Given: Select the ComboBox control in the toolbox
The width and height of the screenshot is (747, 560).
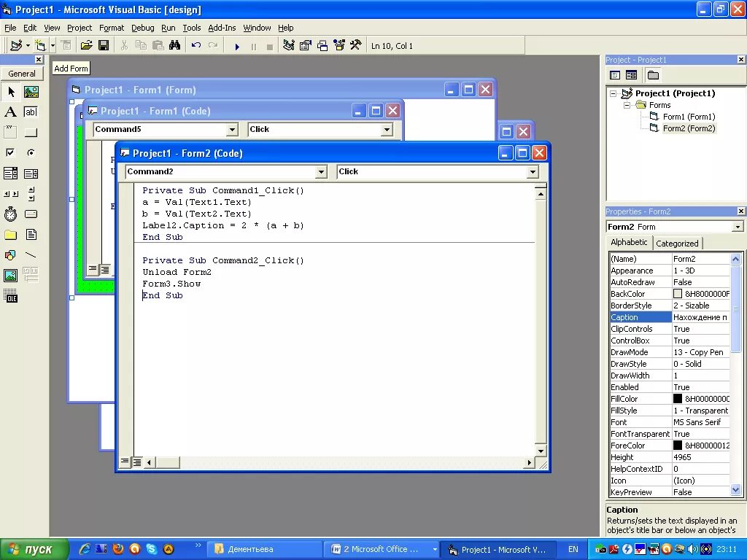Looking at the screenshot, I should (x=11, y=174).
